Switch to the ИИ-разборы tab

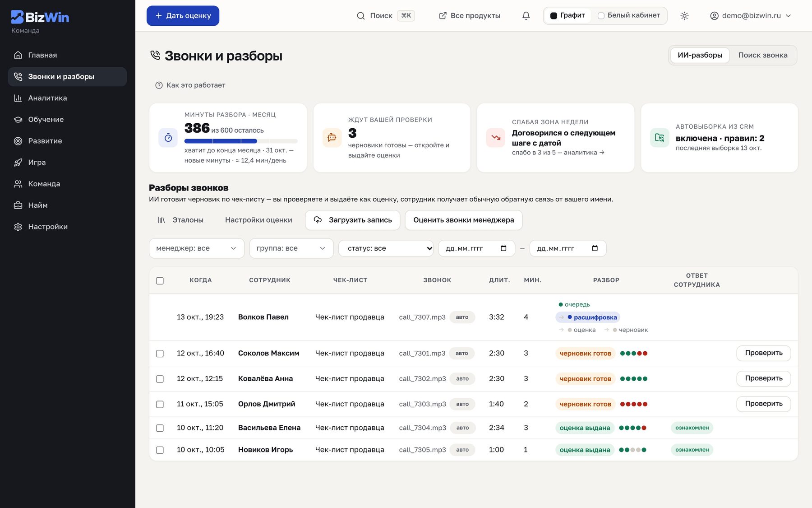[700, 55]
